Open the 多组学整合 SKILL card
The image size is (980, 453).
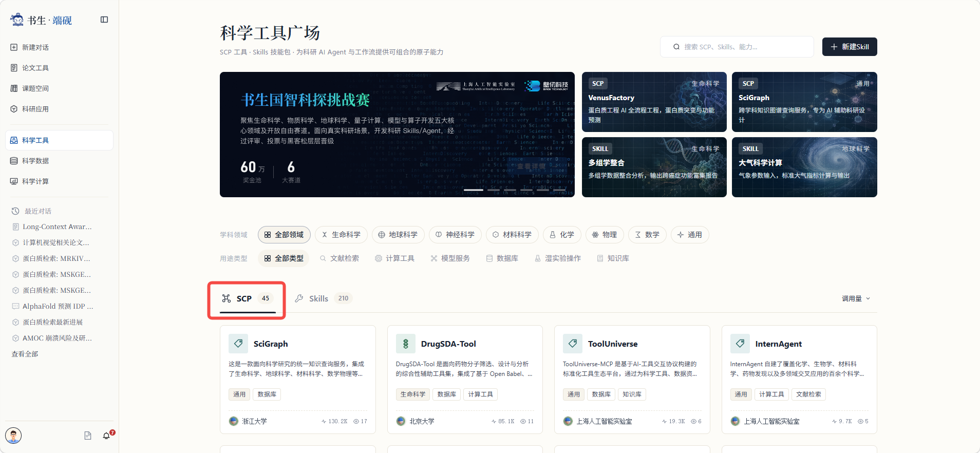654,167
